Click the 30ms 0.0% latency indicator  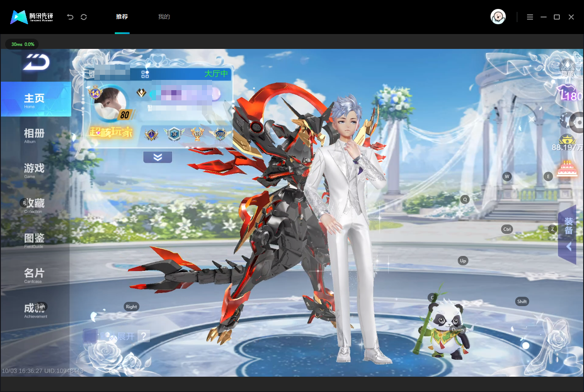click(x=23, y=44)
